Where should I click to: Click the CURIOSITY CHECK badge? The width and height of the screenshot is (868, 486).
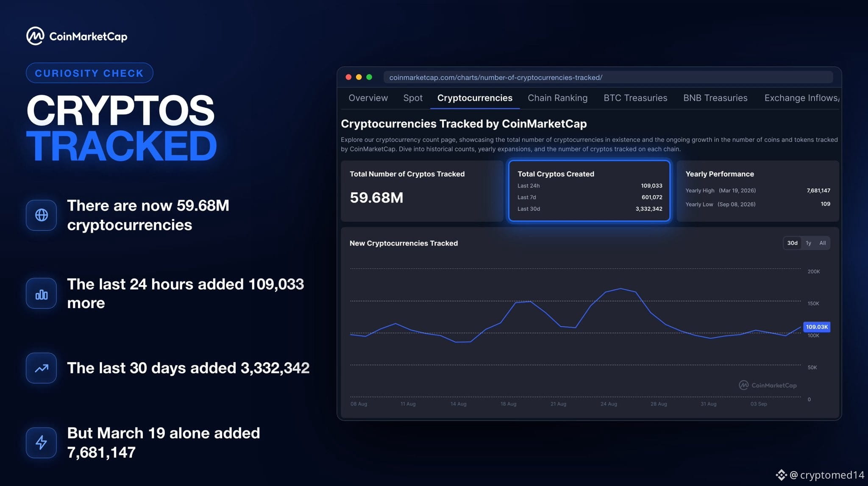[89, 73]
